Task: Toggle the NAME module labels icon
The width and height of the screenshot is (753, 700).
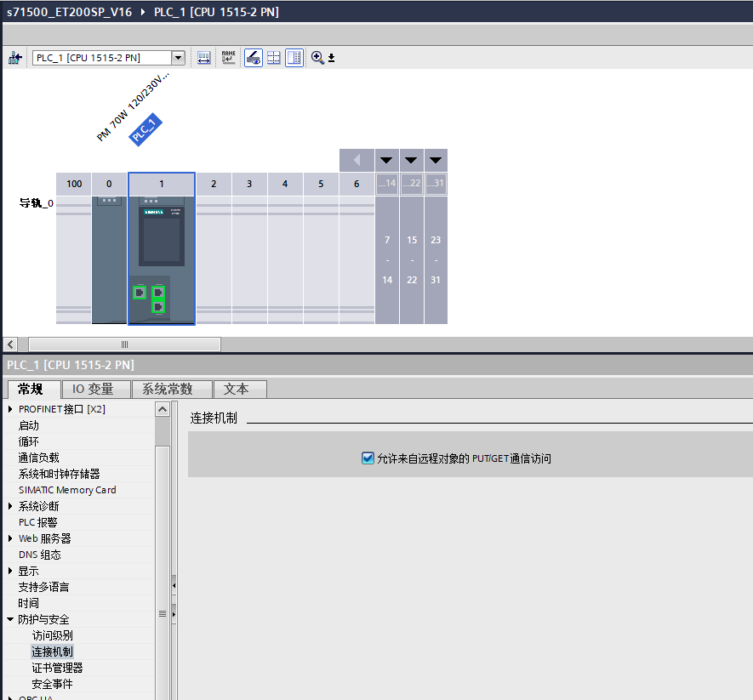Action: tap(229, 58)
